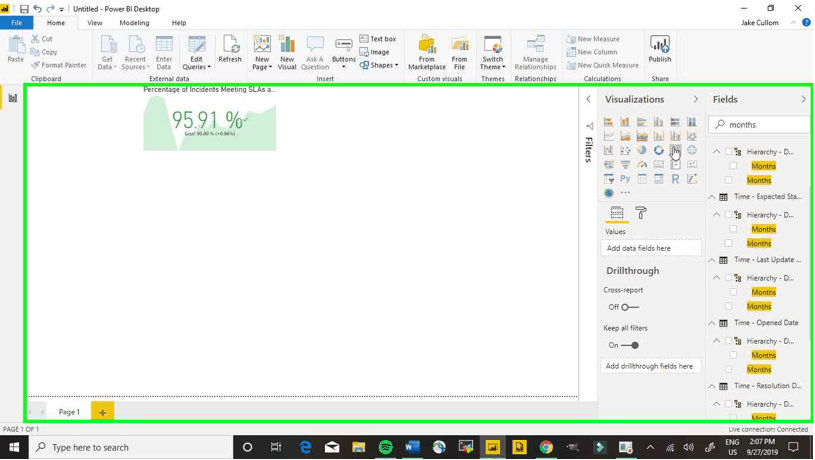Click Manage Relationships
The height and width of the screenshot is (460, 815).
[535, 52]
